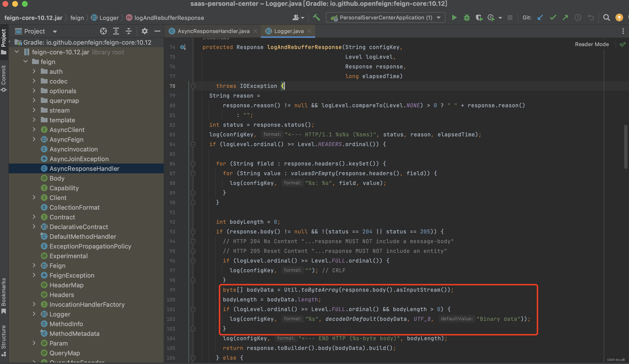Click the Build project hammer icon
Image resolution: width=629 pixels, height=364 pixels.
(316, 18)
